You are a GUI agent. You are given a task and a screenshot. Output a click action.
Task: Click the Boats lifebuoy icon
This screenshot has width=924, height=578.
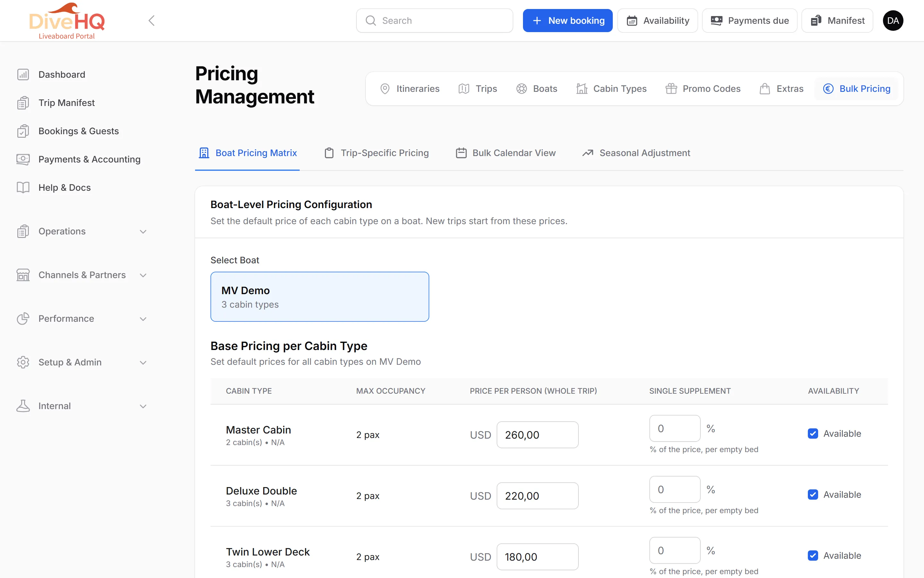pos(522,89)
